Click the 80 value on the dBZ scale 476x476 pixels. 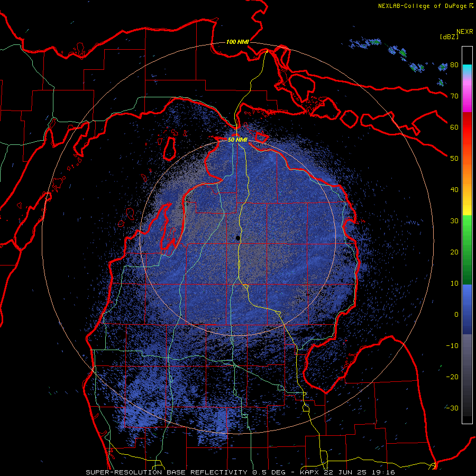coord(454,65)
